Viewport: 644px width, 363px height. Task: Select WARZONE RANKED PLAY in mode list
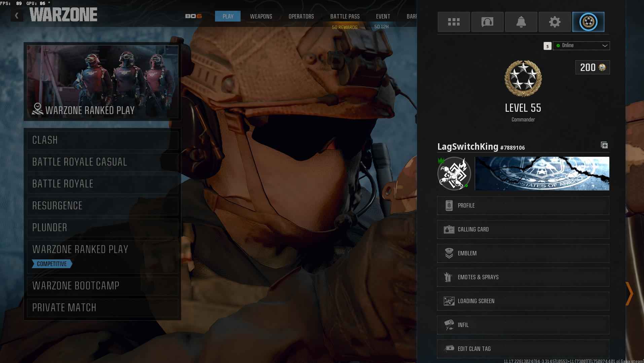pos(103,256)
